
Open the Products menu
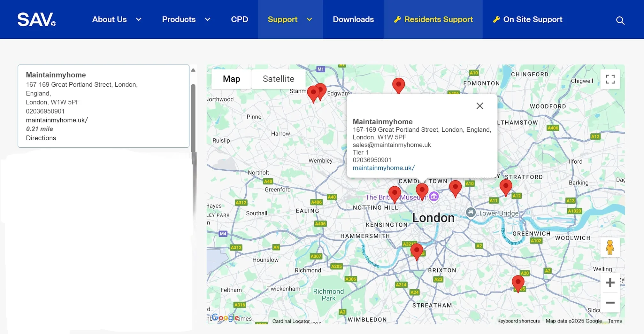pos(179,19)
